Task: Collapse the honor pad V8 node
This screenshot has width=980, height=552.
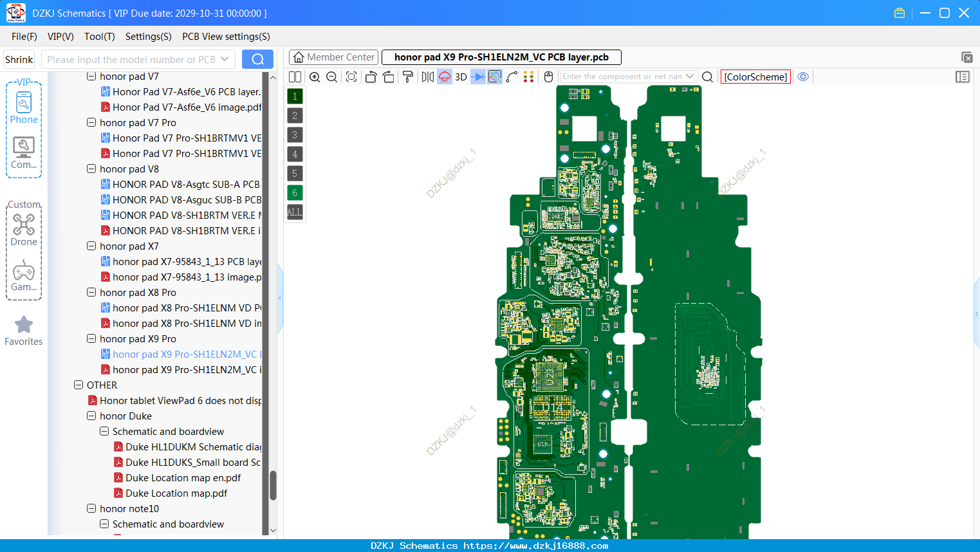Action: pos(91,169)
